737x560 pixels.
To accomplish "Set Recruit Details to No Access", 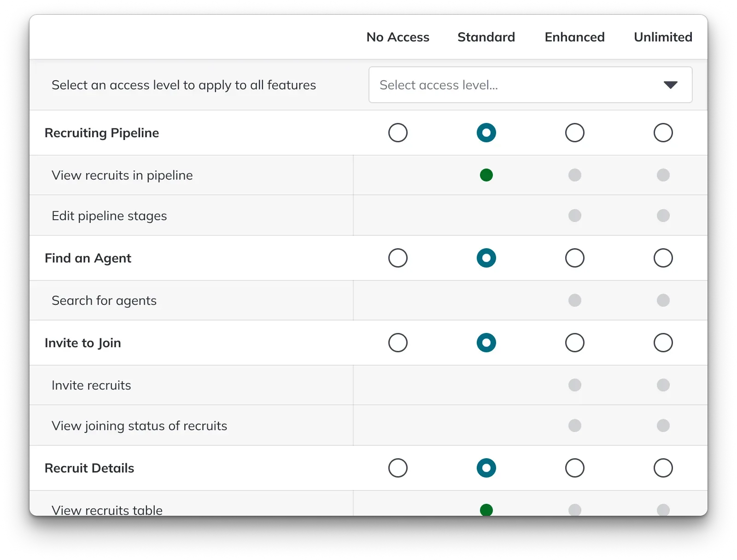I will (x=398, y=468).
